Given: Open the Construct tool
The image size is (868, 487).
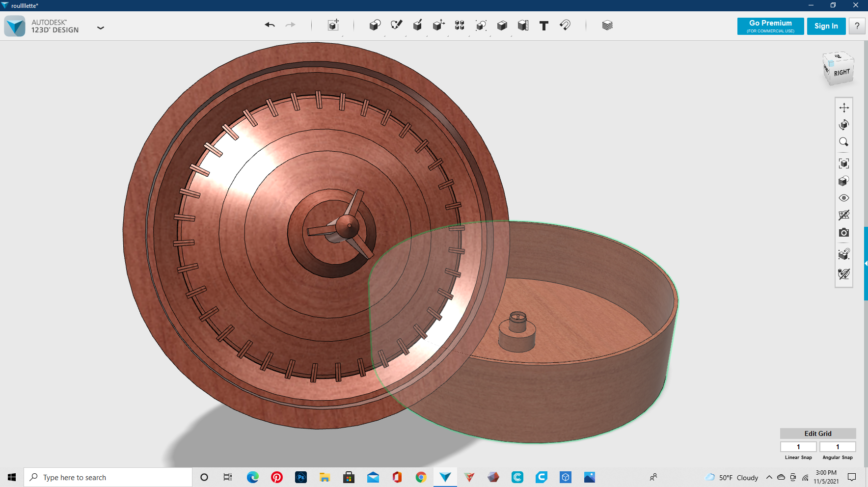Looking at the screenshot, I should pyautogui.click(x=418, y=25).
